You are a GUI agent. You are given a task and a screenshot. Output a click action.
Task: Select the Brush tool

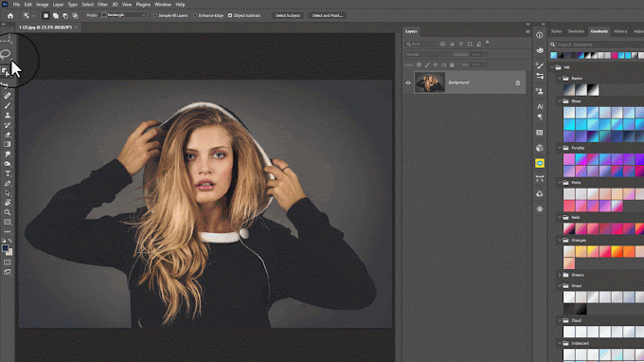pos(8,105)
